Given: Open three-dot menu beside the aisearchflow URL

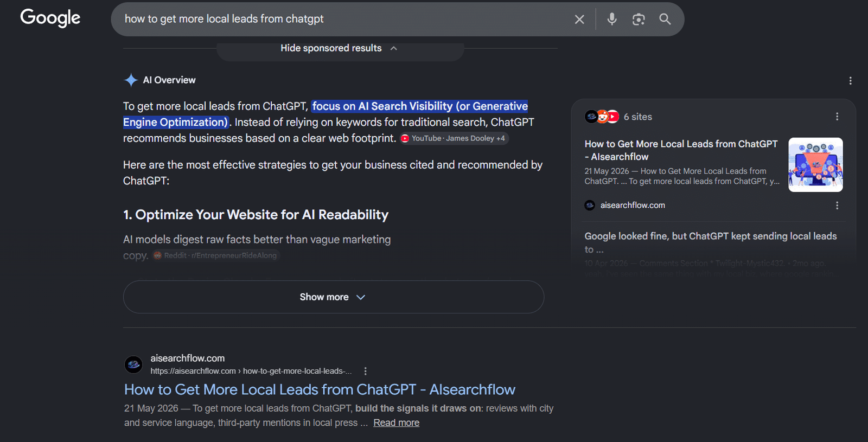Looking at the screenshot, I should coord(365,371).
